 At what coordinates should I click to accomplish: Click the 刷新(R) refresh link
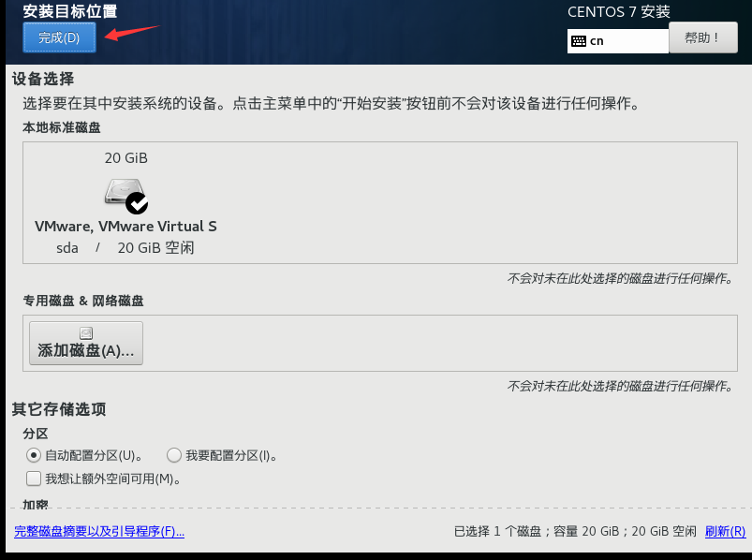[725, 531]
